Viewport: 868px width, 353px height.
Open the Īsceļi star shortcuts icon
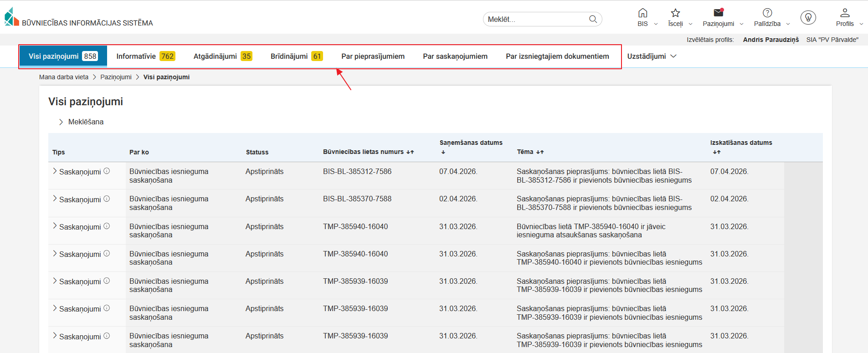(x=675, y=13)
